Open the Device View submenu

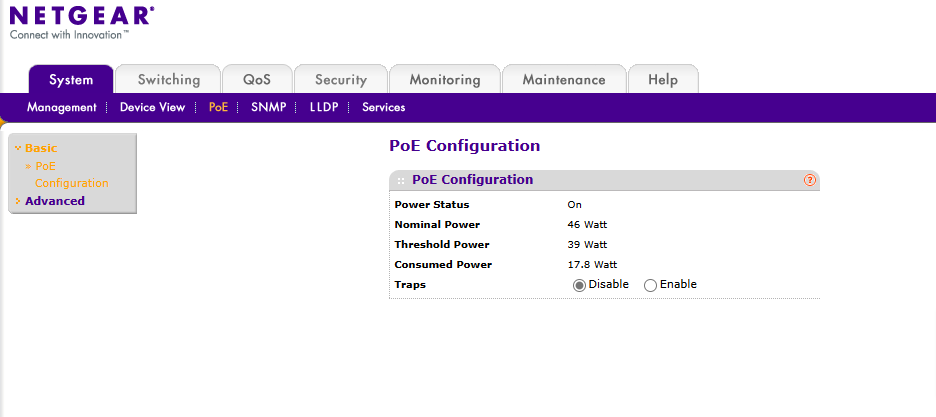[152, 107]
